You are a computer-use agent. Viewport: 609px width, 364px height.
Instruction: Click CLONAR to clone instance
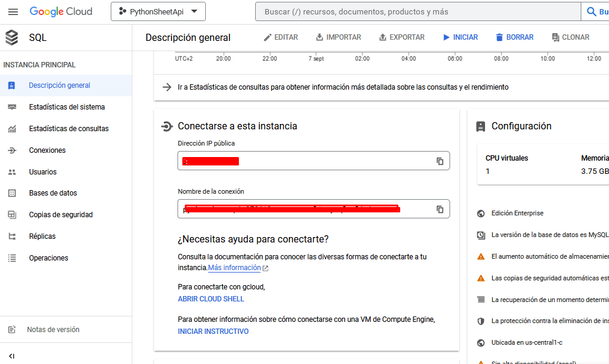(x=570, y=37)
